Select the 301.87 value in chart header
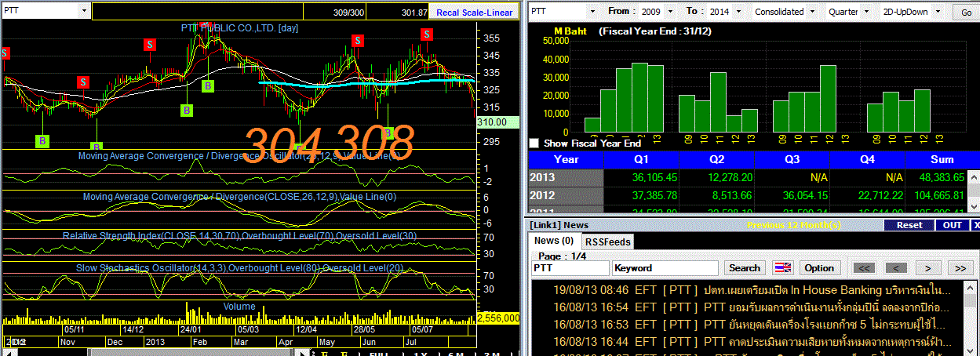 coord(413,13)
